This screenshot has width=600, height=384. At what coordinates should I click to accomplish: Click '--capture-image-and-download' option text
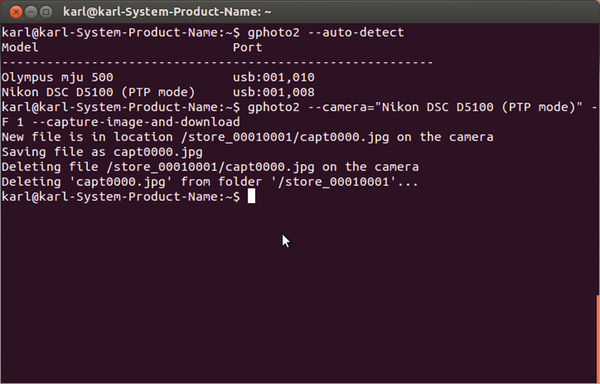135,122
